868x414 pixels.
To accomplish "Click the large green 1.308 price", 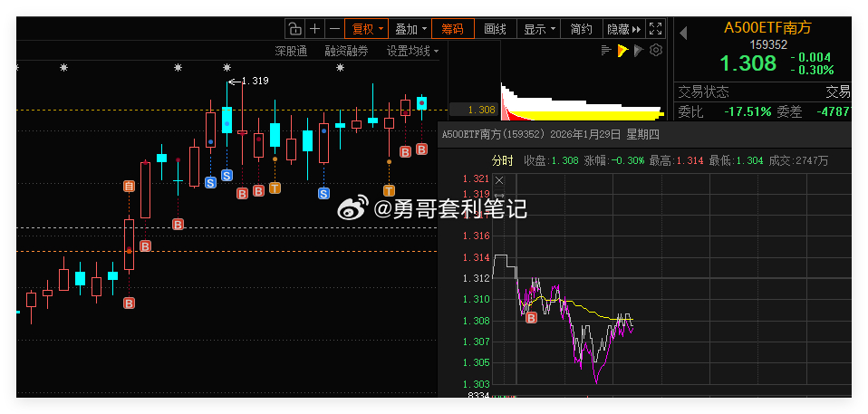I will pyautogui.click(x=747, y=63).
